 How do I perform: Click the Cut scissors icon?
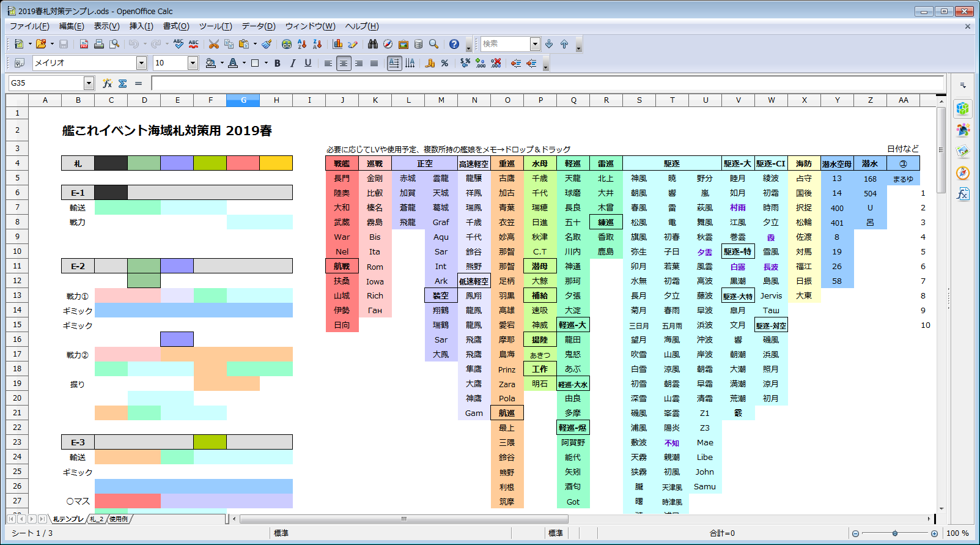coord(214,44)
